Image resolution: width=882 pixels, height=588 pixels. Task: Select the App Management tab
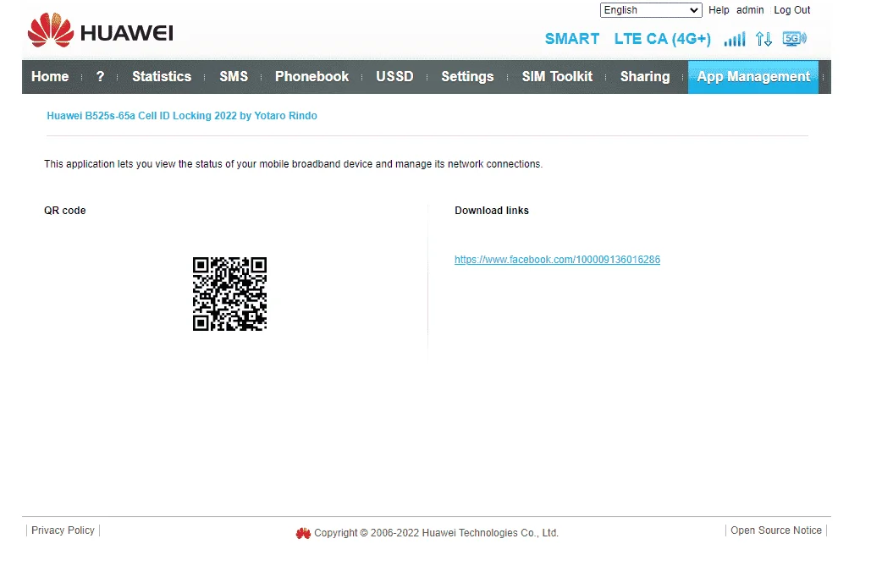click(x=753, y=76)
